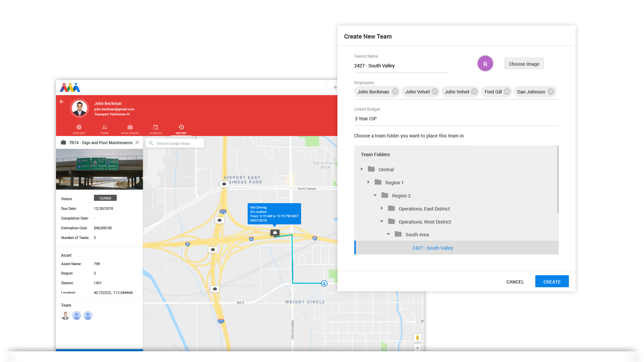
Task: Open John Beckman's profile photo
Action: click(79, 108)
